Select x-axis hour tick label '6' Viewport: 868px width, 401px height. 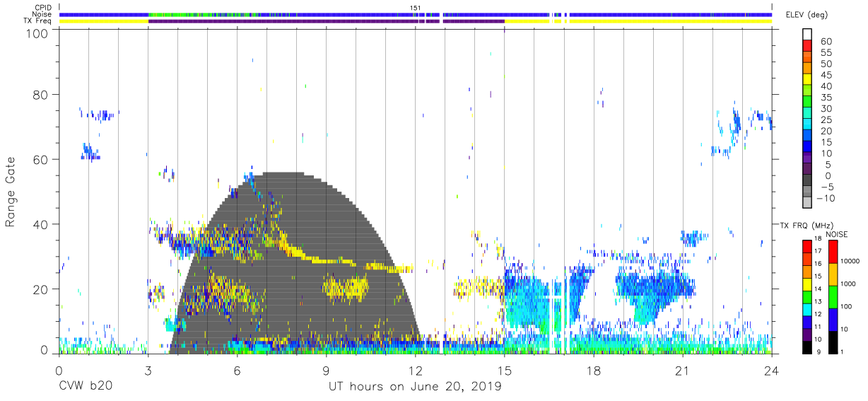pos(237,371)
